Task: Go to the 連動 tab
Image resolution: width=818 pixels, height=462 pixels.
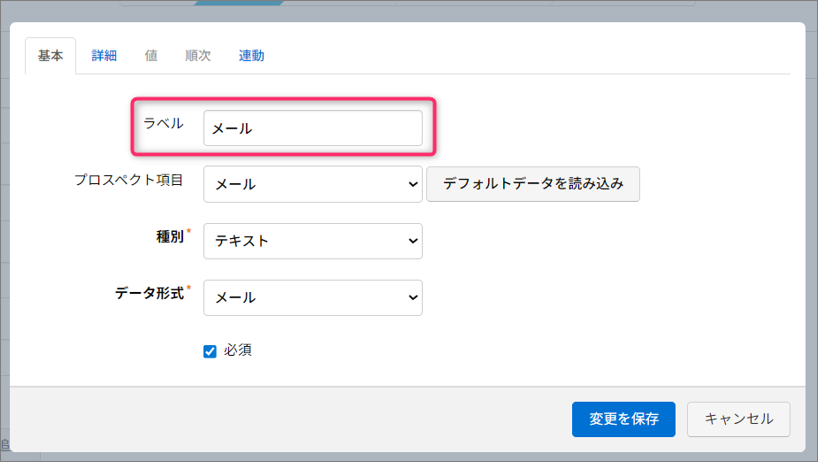Action: (251, 56)
